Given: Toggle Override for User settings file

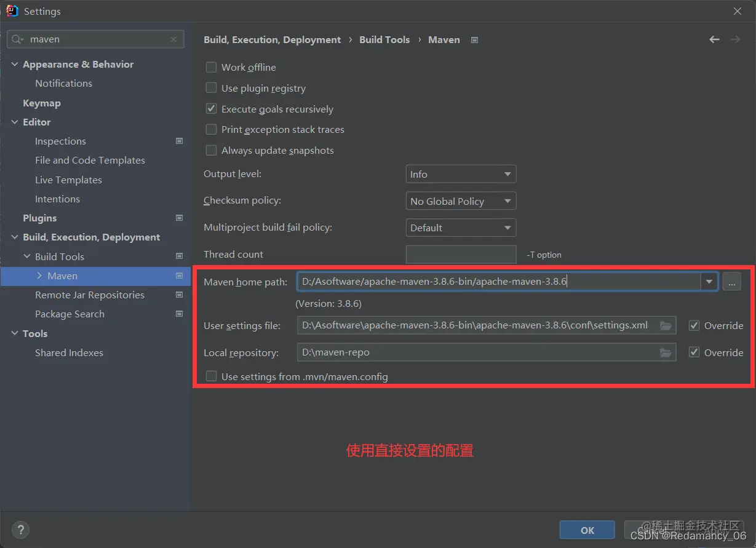Looking at the screenshot, I should click(x=694, y=325).
